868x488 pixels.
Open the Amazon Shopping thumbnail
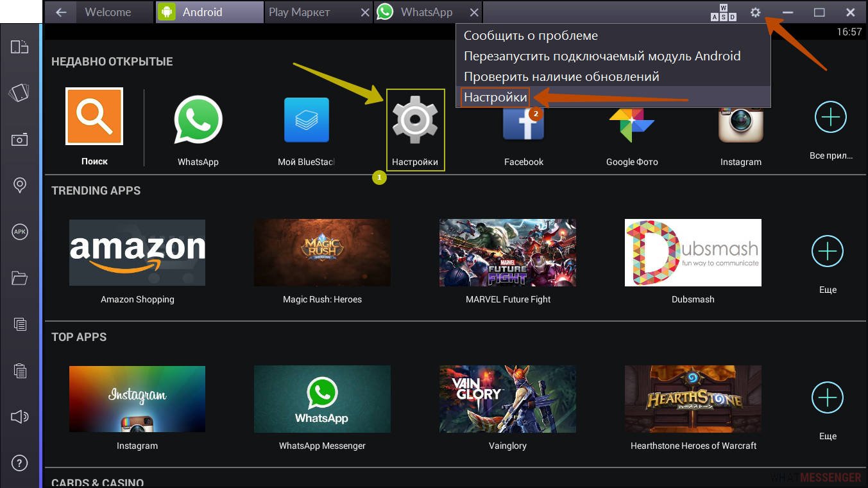(137, 252)
